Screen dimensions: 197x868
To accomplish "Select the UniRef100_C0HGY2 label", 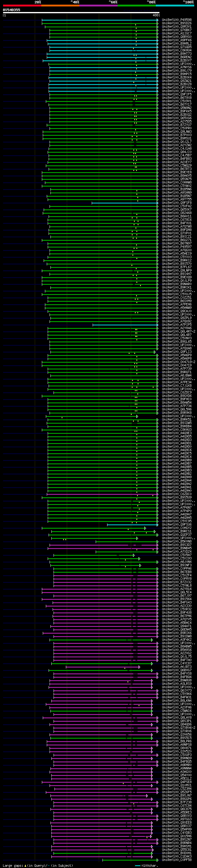I will (176, 528).
